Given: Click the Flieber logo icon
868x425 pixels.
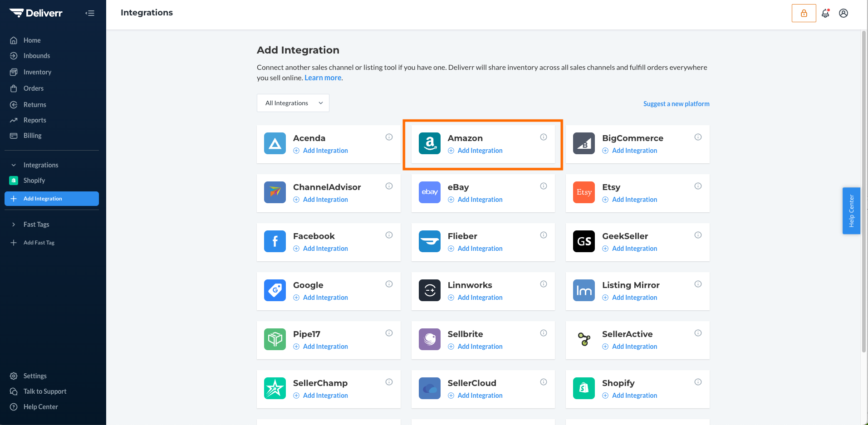Looking at the screenshot, I should (430, 241).
